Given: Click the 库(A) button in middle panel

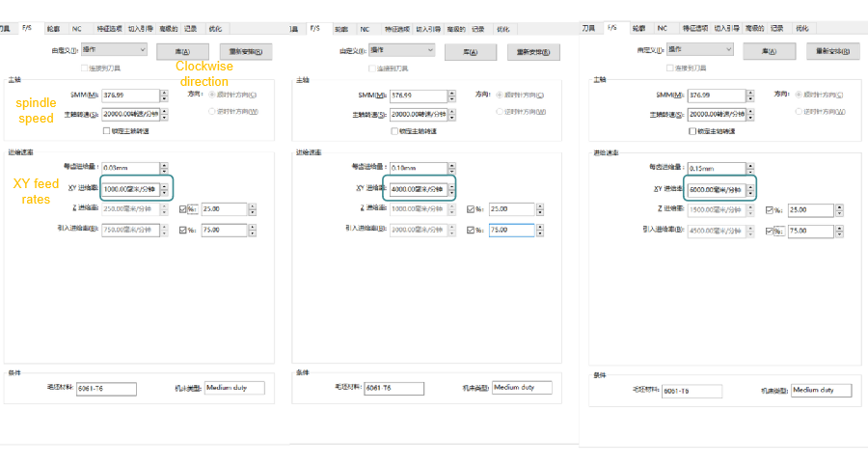Looking at the screenshot, I should pos(471,52).
